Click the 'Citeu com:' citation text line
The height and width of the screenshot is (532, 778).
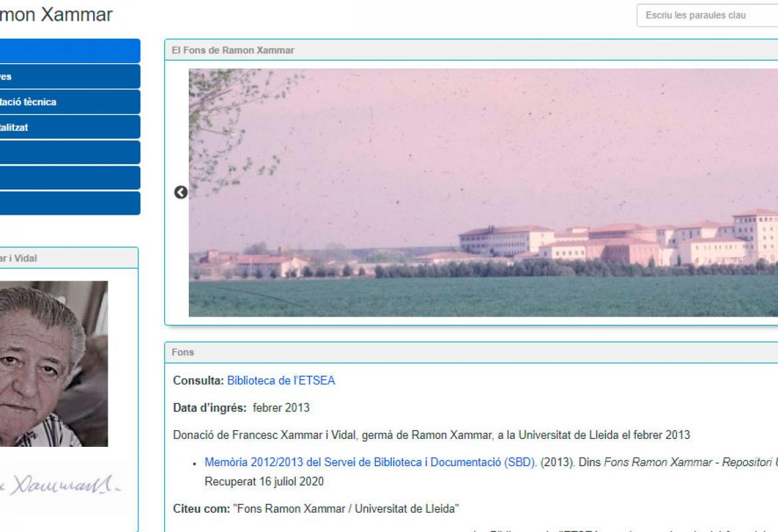click(315, 509)
